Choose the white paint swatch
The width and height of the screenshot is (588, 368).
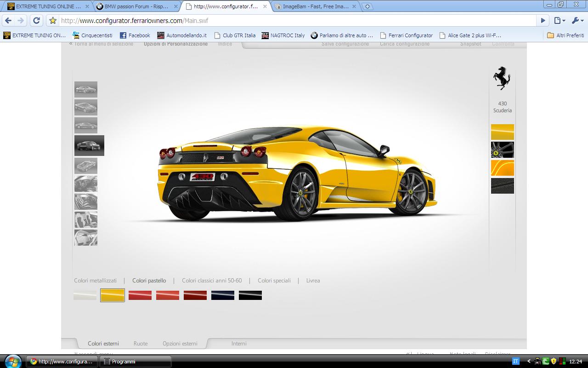point(85,295)
